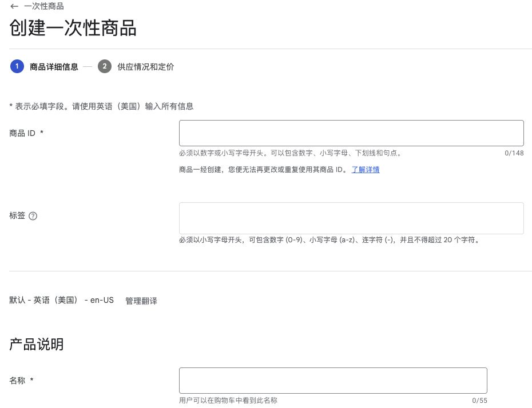Click text 商品一经创建，您便无法再更改
The width and height of the screenshot is (532, 408).
point(263,170)
